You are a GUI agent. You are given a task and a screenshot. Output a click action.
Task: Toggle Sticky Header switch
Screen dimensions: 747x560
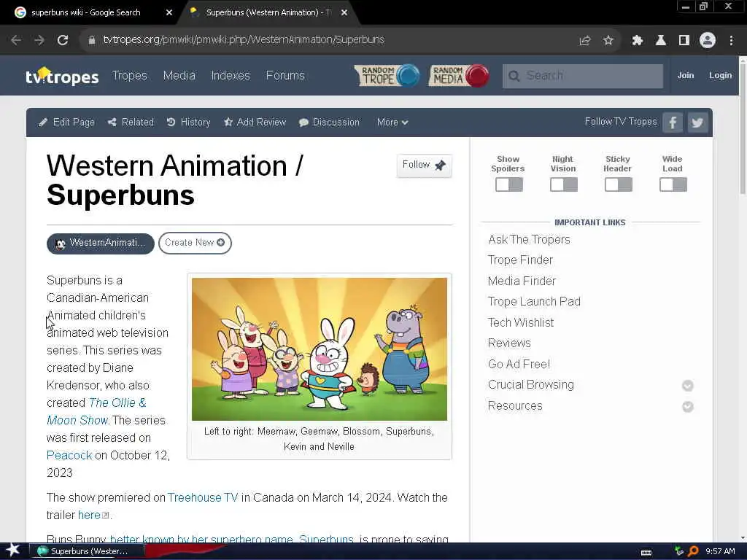pyautogui.click(x=618, y=184)
